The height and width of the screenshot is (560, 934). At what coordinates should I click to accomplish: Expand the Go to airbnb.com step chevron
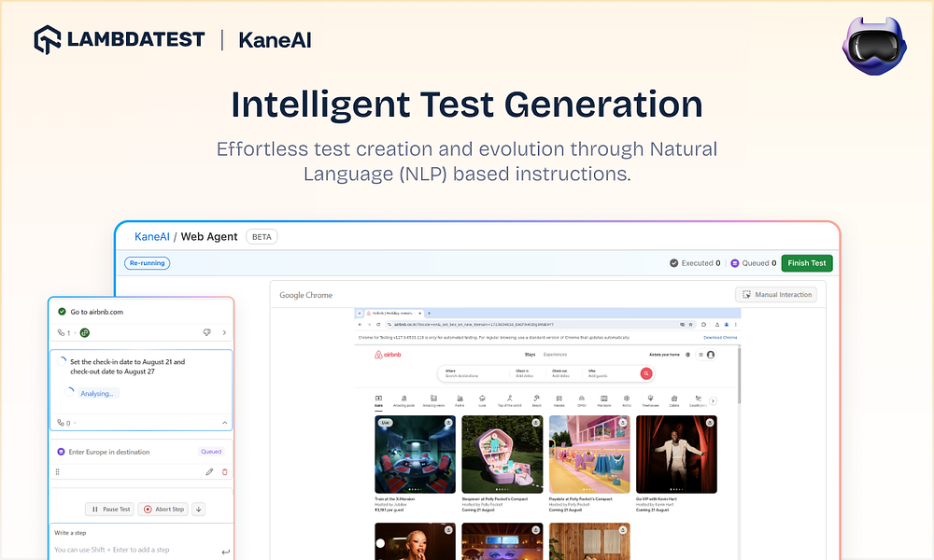224,332
